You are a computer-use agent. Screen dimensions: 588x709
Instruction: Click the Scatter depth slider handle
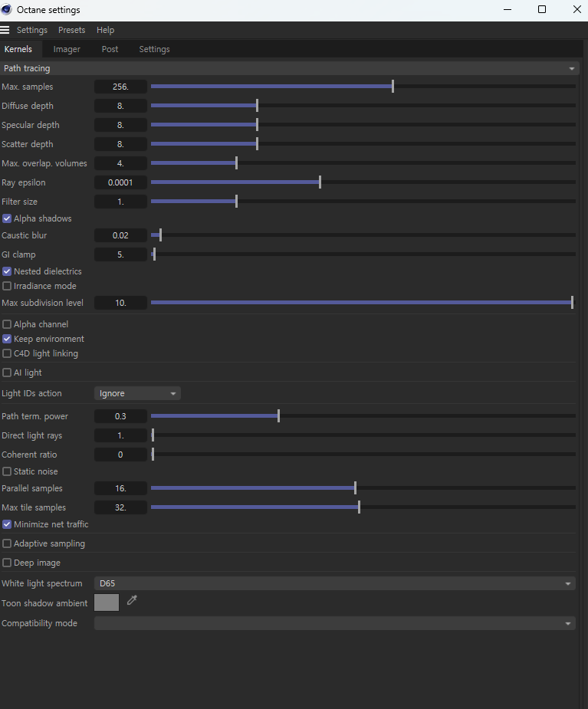pos(257,144)
